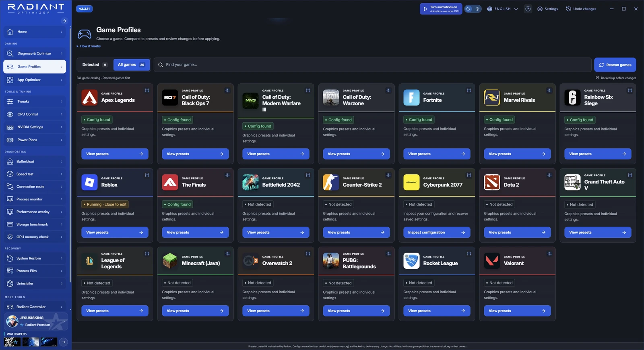The width and height of the screenshot is (644, 350).
Task: Click the Find your game search field
Action: [372, 65]
